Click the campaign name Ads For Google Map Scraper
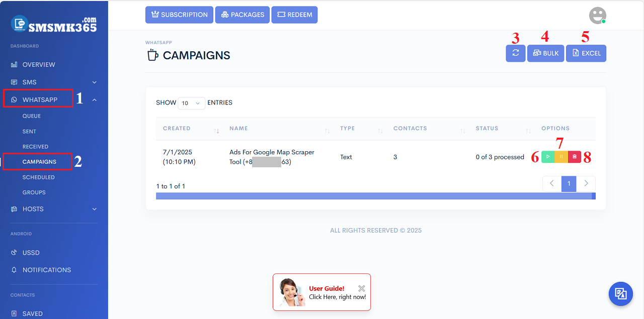Viewport: 644px width, 319px height. [272, 157]
